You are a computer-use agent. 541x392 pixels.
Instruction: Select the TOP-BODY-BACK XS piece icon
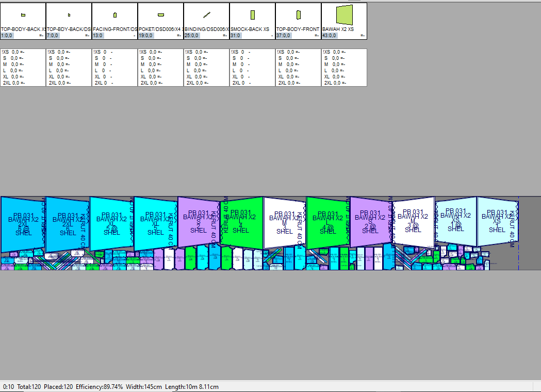(x=23, y=15)
